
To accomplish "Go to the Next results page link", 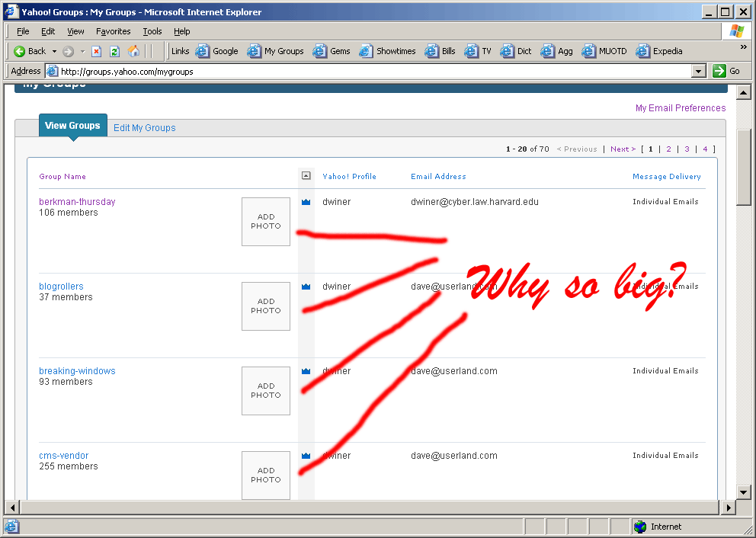I will click(x=622, y=149).
